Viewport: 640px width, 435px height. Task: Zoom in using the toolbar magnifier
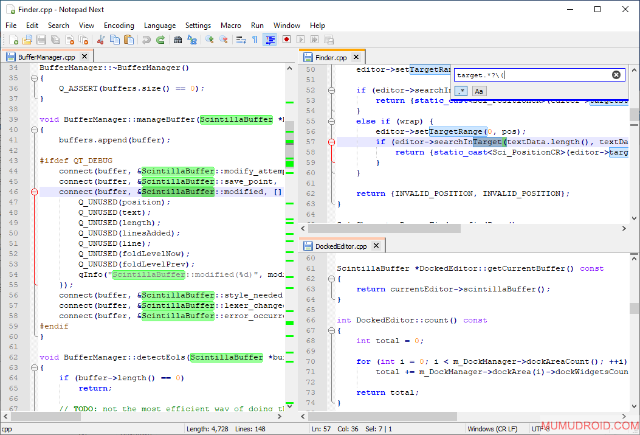(209, 40)
